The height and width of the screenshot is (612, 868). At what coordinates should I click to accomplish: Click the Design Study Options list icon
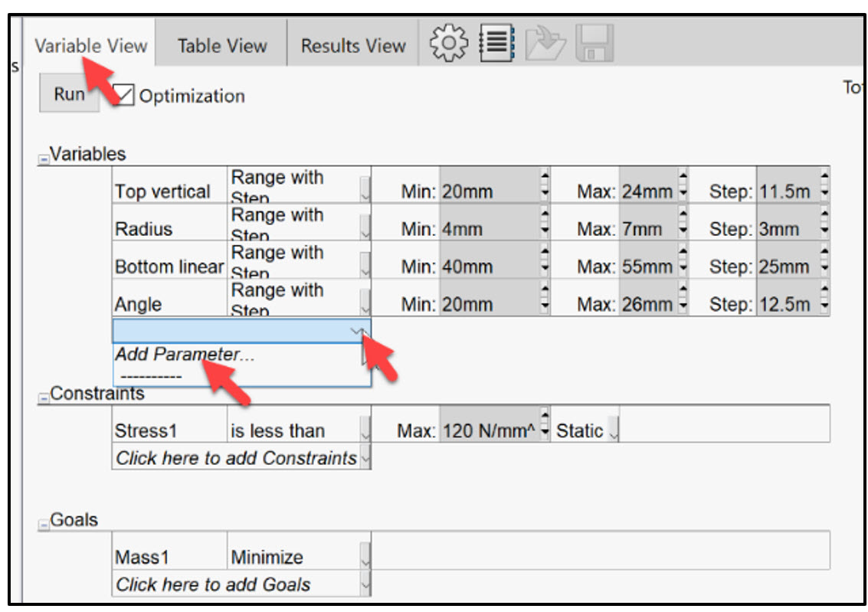tap(495, 43)
